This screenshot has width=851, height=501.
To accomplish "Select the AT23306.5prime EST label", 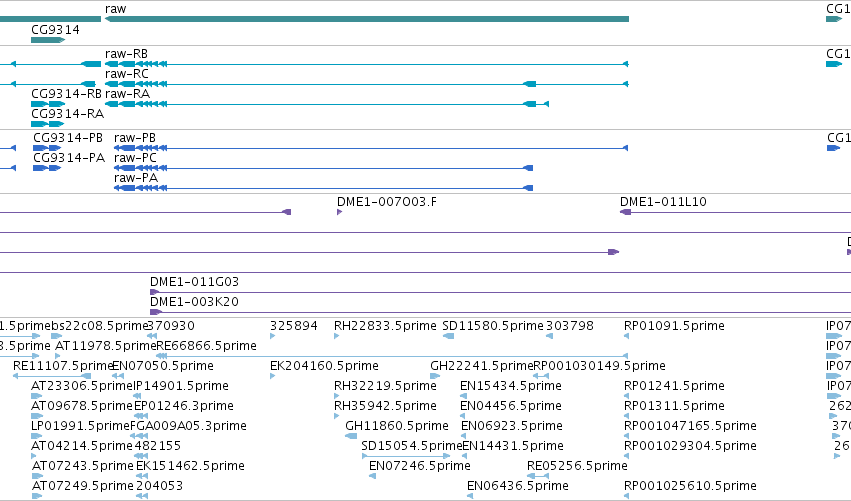I will pyautogui.click(x=82, y=386).
